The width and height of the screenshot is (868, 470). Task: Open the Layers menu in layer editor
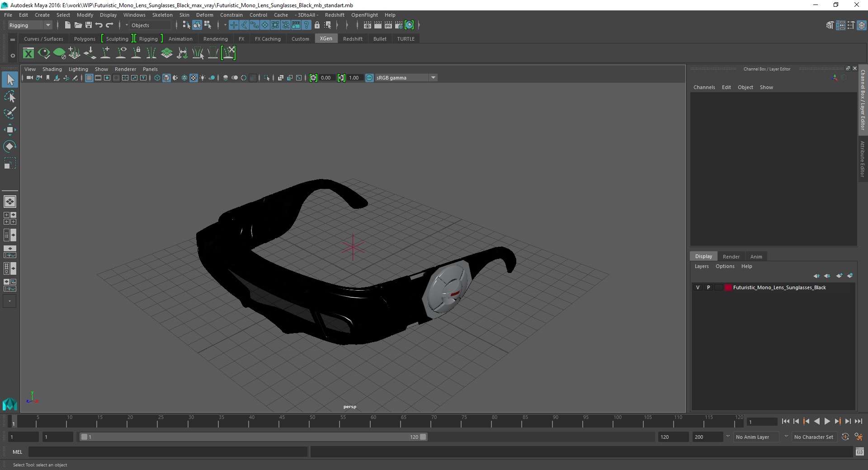(x=702, y=266)
